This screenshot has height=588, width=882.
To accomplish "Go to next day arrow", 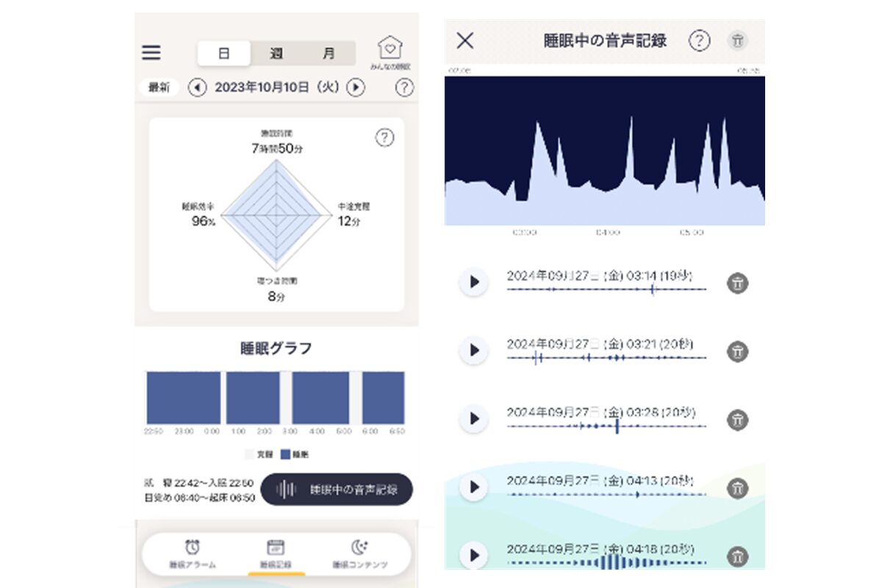I will [x=356, y=87].
